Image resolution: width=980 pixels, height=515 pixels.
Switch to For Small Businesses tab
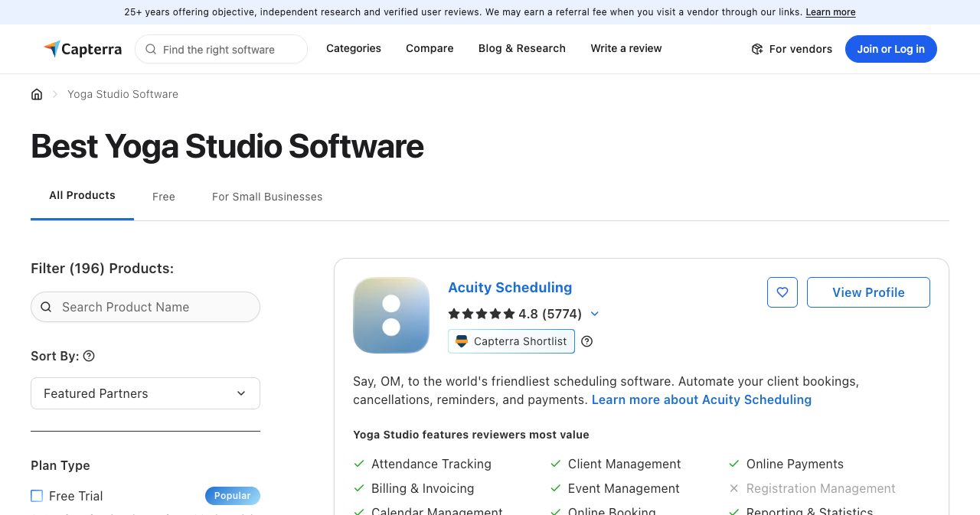click(267, 197)
